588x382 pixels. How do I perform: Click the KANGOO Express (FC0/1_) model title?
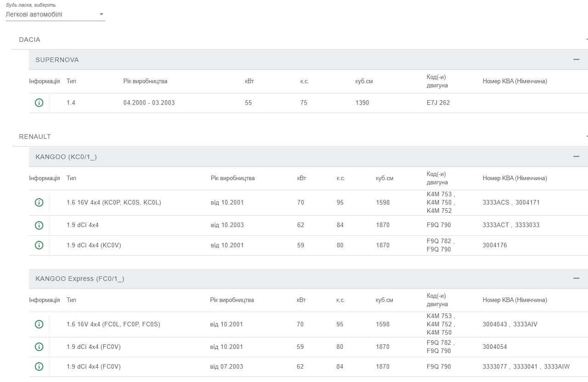pos(80,279)
